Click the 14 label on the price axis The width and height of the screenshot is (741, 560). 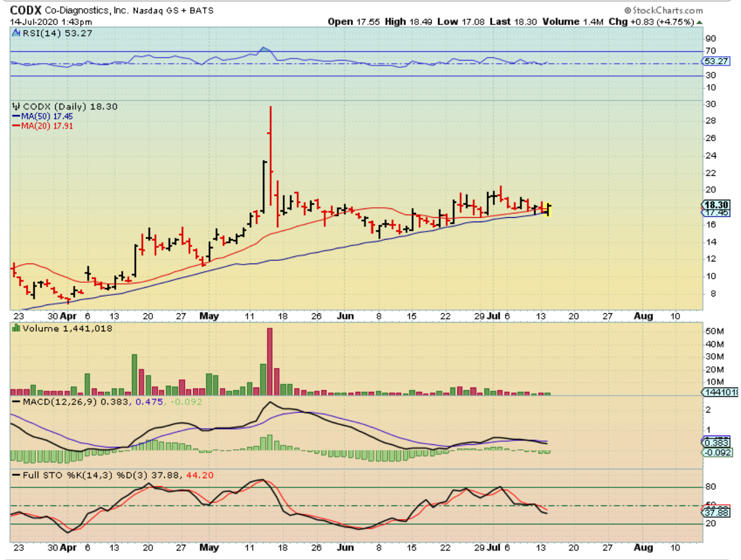point(710,242)
